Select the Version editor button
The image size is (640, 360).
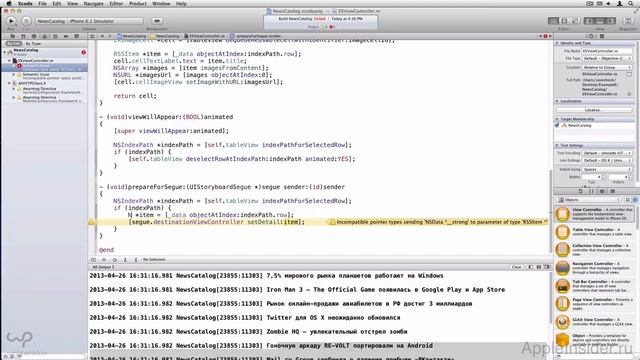coord(576,21)
